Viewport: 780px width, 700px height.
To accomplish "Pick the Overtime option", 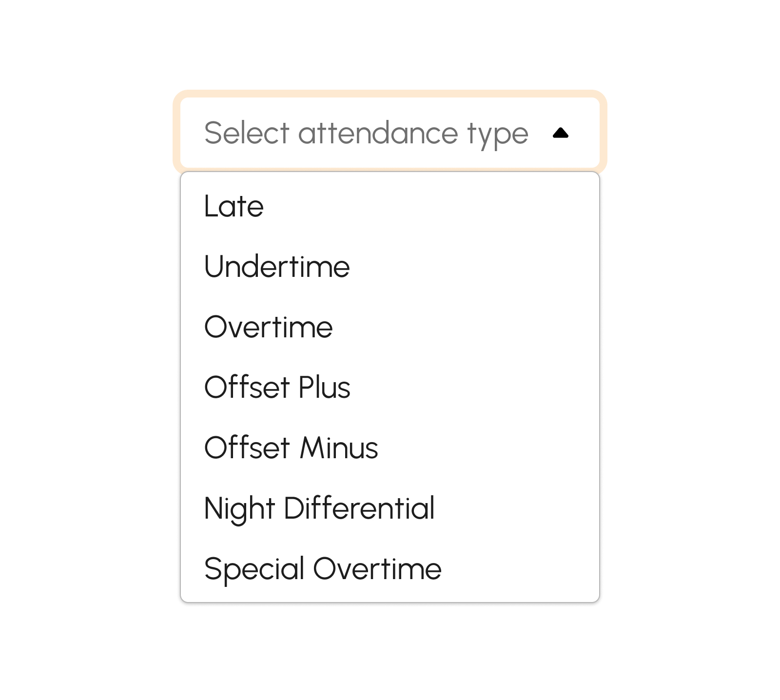I will [269, 327].
